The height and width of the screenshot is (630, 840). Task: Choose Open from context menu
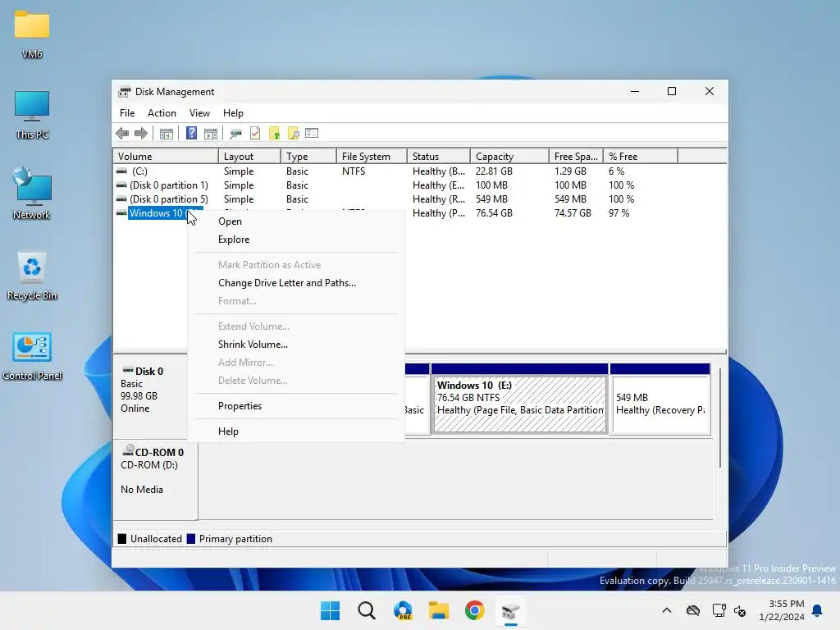coord(295,221)
